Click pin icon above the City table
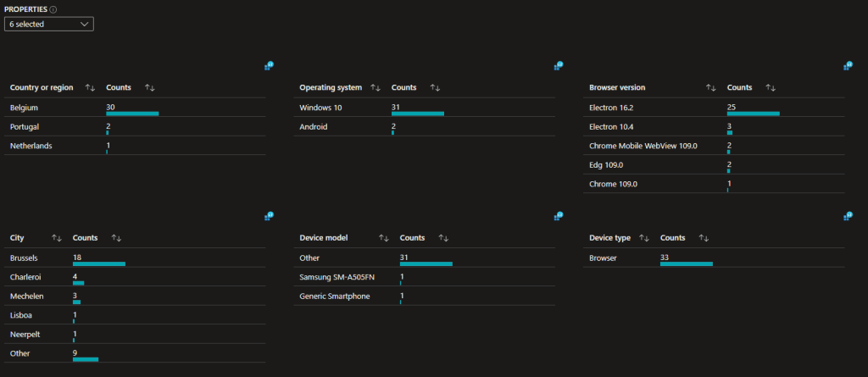The image size is (868, 377). pyautogui.click(x=268, y=216)
